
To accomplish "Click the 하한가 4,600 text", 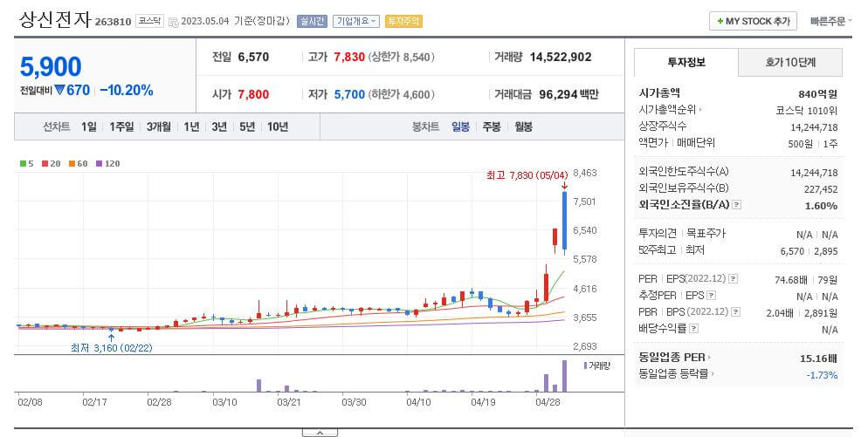I will click(401, 94).
